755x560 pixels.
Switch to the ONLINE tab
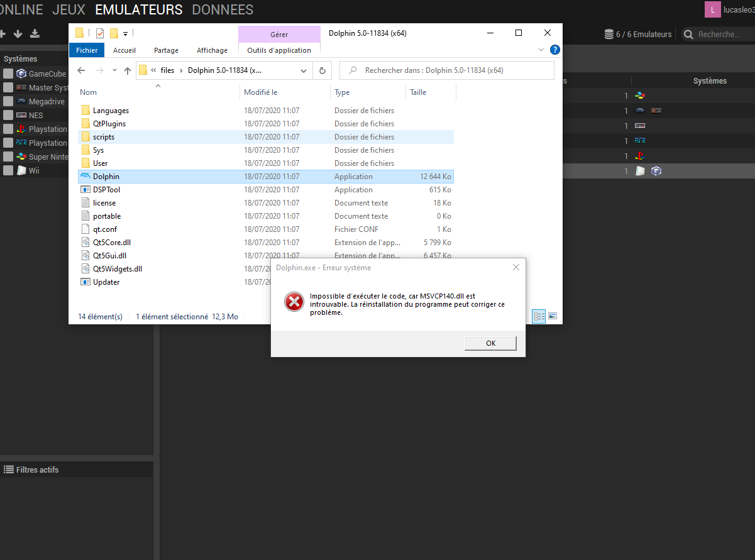tap(21, 9)
